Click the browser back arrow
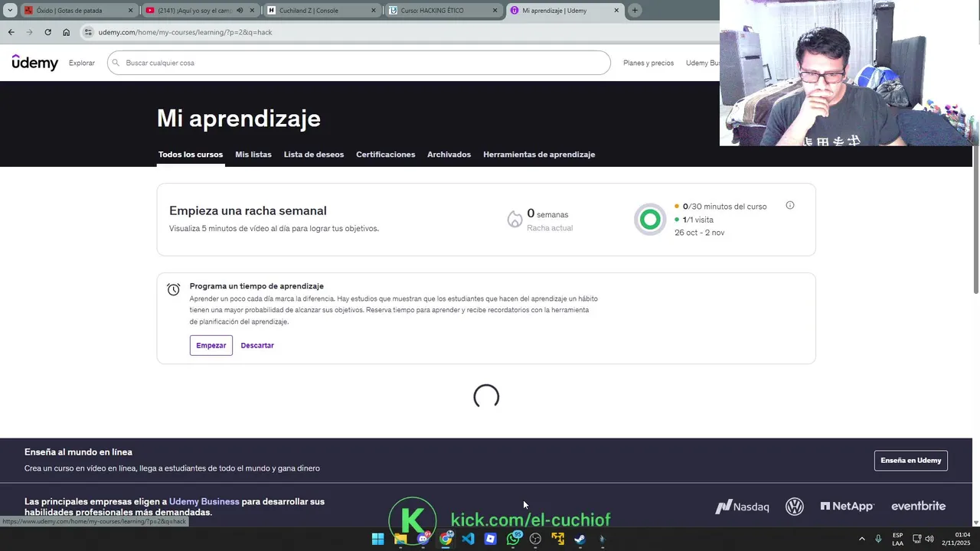980x551 pixels. (11, 32)
